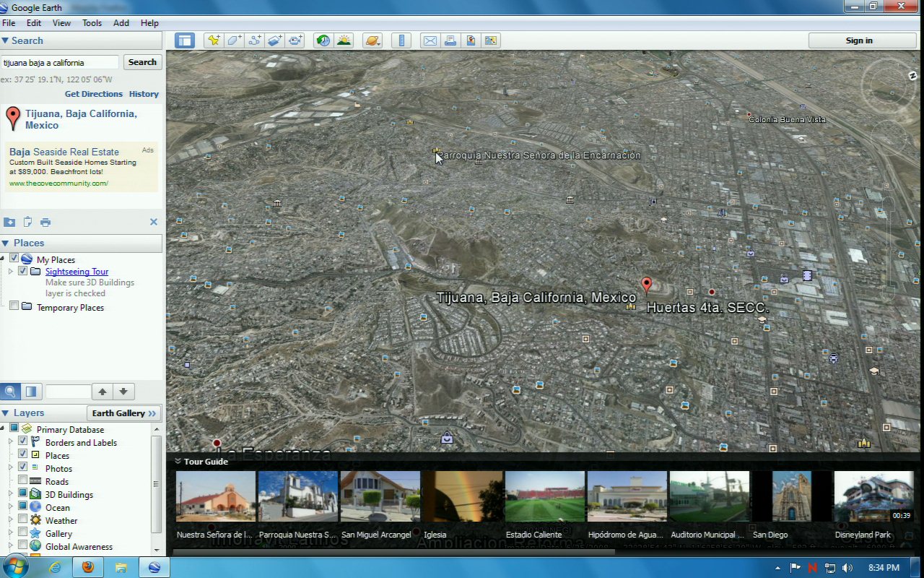This screenshot has width=924, height=578.
Task: Toggle sunlight across the landscape
Action: click(344, 40)
